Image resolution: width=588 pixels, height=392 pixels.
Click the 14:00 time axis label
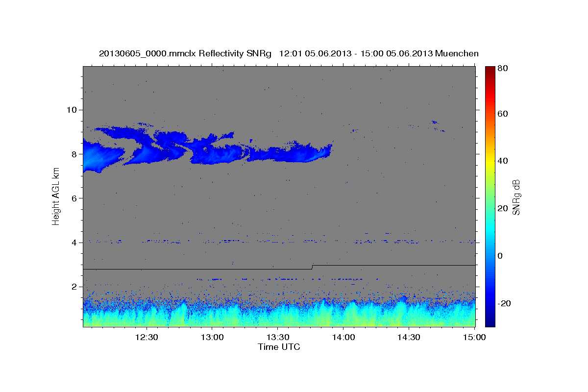coord(343,337)
